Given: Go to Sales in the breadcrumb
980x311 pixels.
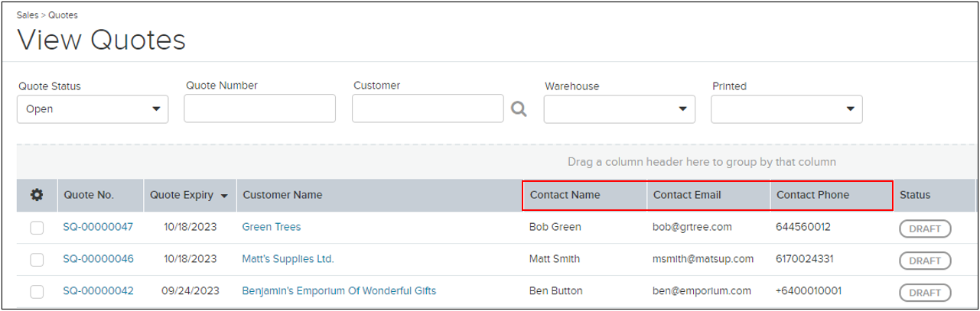Looking at the screenshot, I should tap(28, 15).
